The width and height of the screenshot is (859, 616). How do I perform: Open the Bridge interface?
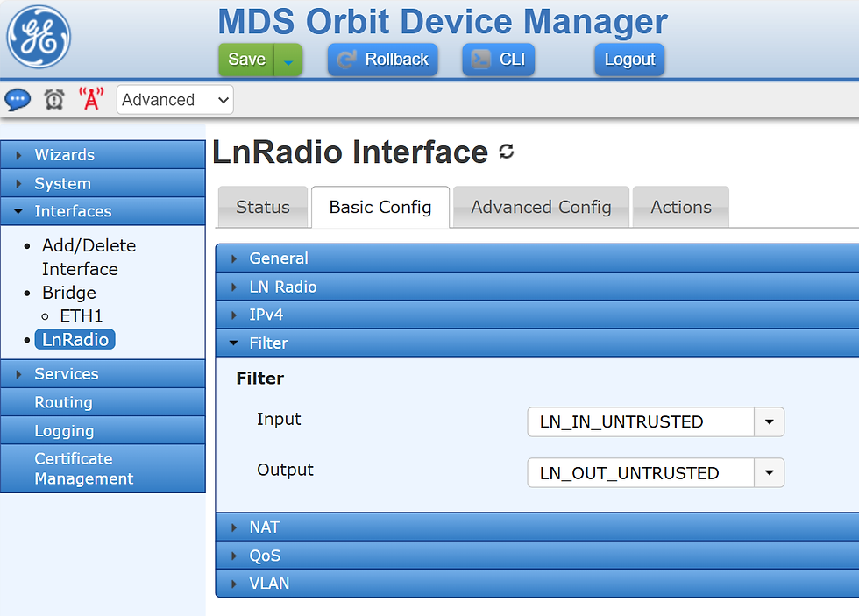pyautogui.click(x=69, y=293)
